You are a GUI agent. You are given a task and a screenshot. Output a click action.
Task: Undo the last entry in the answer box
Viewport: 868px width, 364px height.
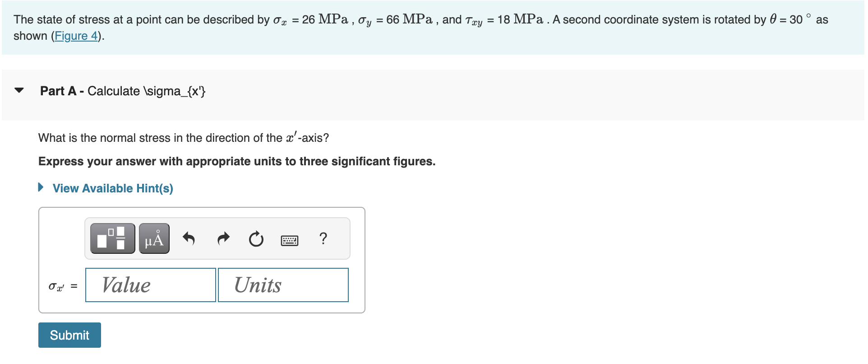pos(189,238)
